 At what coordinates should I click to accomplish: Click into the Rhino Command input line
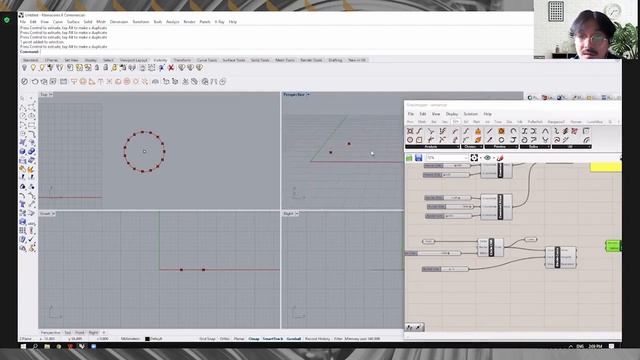(286, 52)
